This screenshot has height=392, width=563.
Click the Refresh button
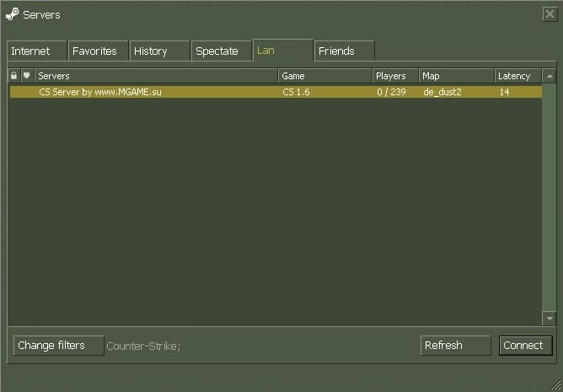(x=455, y=346)
